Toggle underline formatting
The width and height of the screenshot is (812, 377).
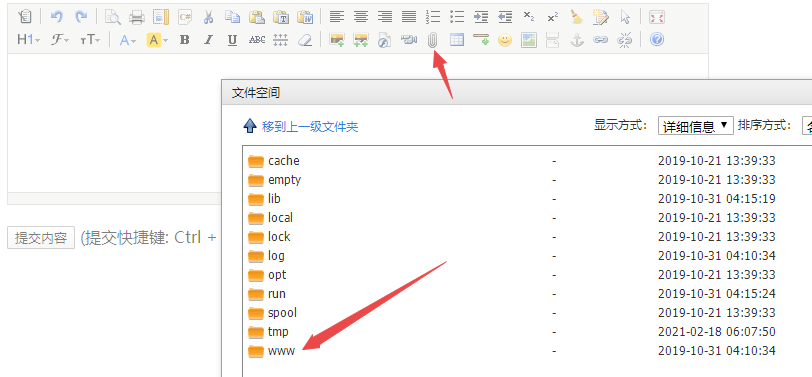233,40
